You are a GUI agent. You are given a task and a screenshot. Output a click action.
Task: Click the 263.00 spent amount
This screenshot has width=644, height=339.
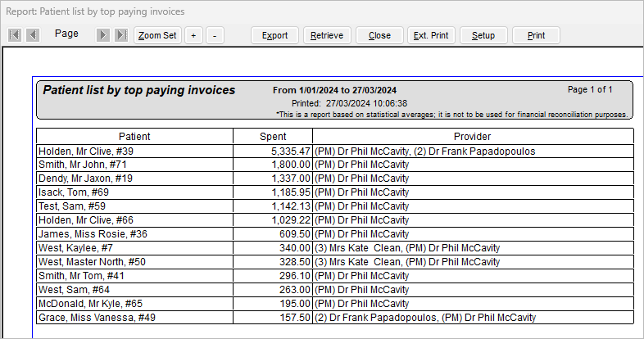pos(294,290)
